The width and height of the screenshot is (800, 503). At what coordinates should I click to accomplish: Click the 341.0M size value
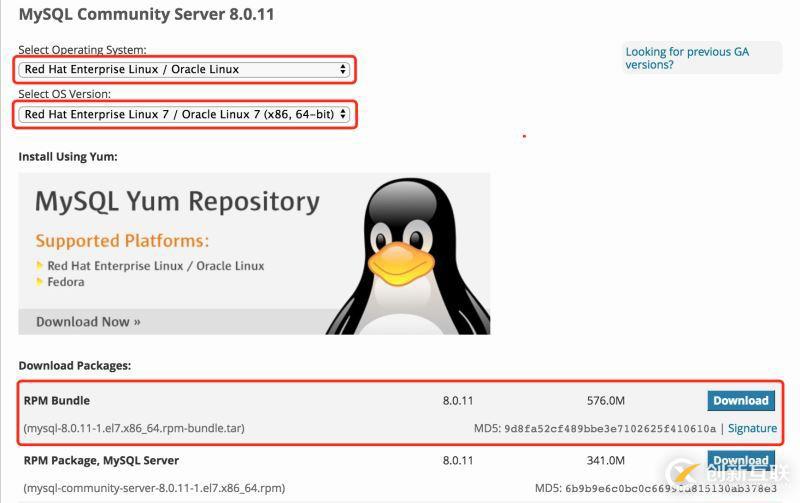coord(606,461)
